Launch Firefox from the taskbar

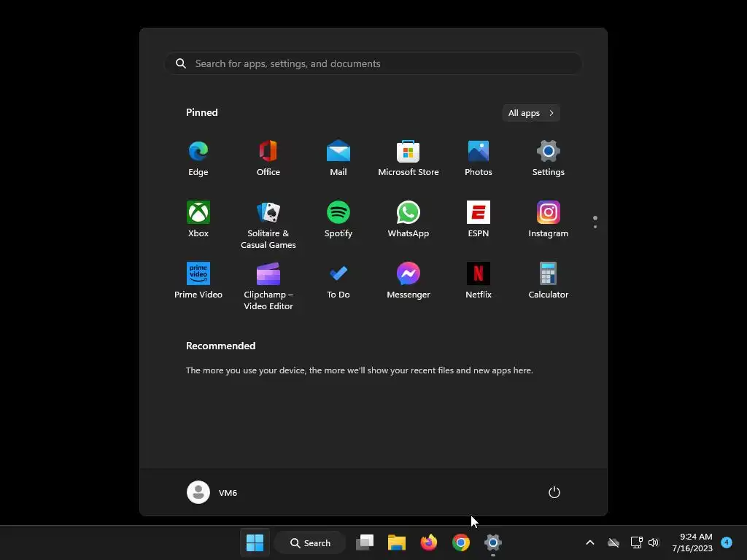(429, 542)
